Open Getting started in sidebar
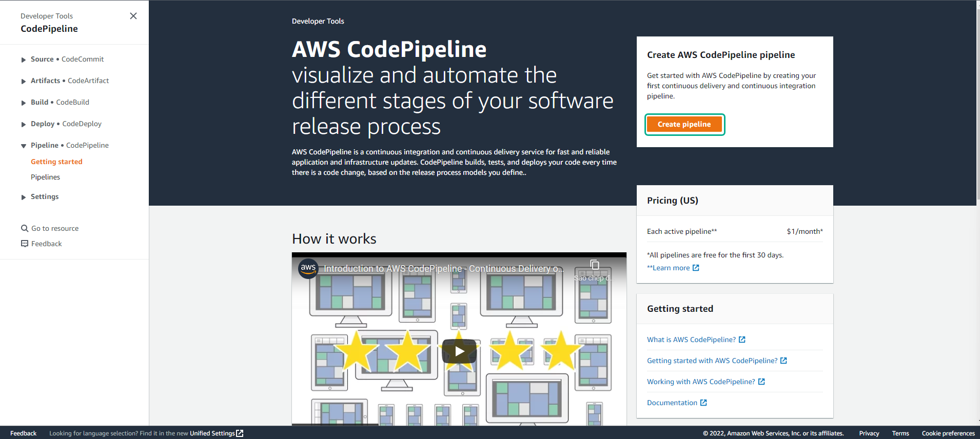Screen dimensions: 980x439 (56, 162)
